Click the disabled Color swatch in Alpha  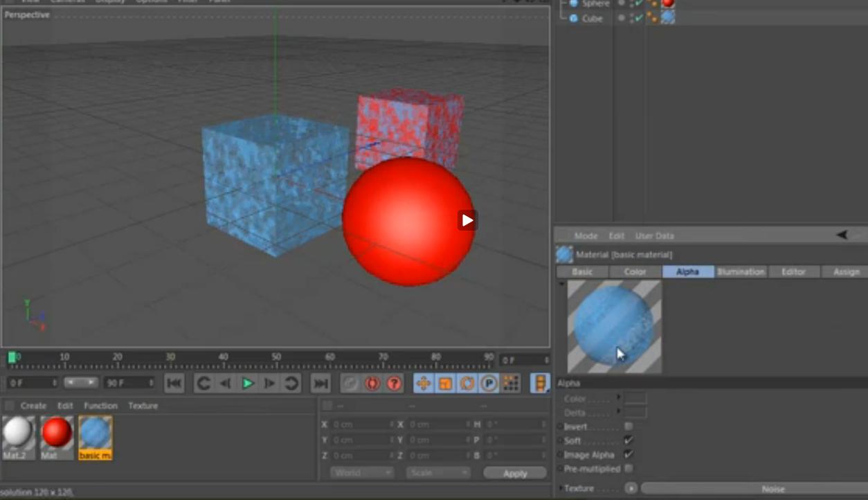pyautogui.click(x=635, y=399)
